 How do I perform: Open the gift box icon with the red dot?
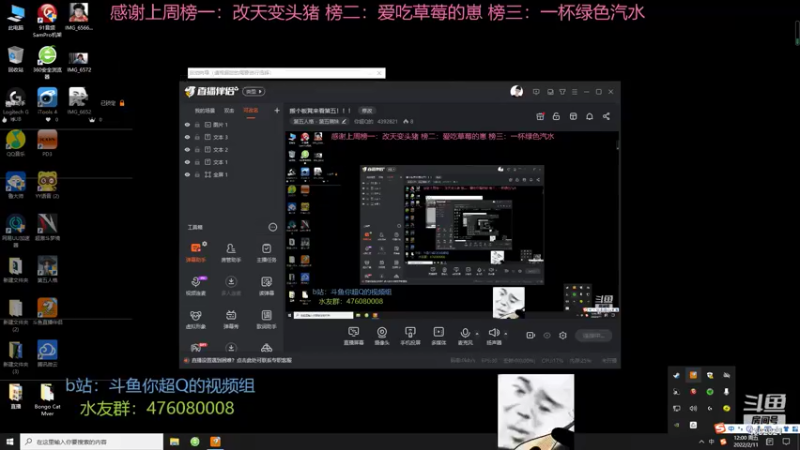pos(540,116)
